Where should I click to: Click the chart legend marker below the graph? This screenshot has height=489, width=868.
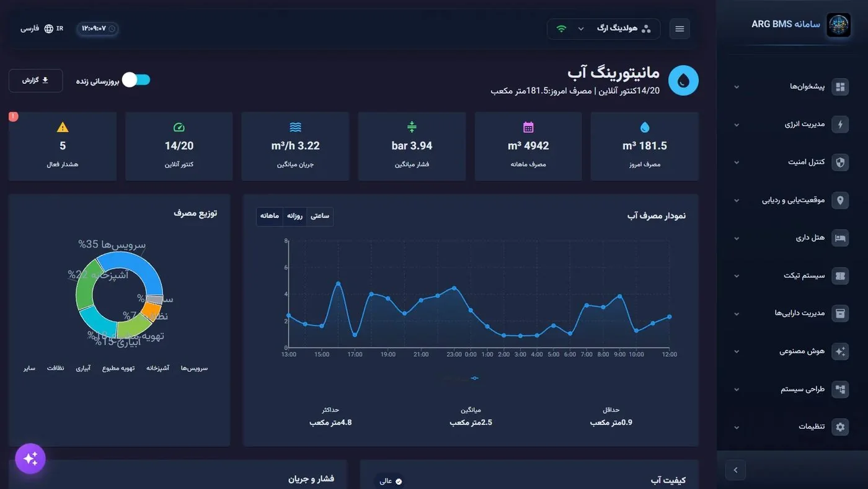[x=474, y=378]
